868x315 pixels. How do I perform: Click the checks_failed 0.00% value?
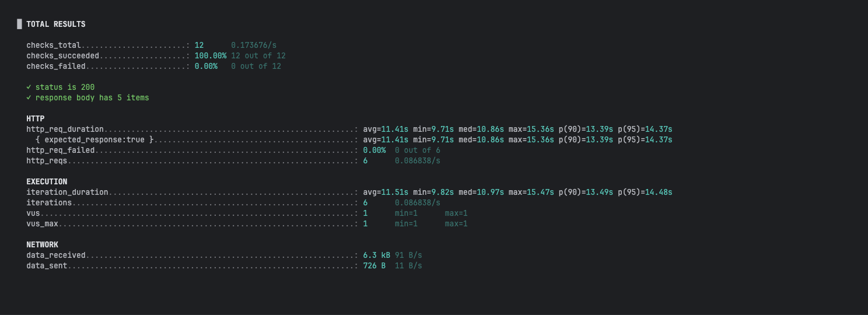coord(206,66)
